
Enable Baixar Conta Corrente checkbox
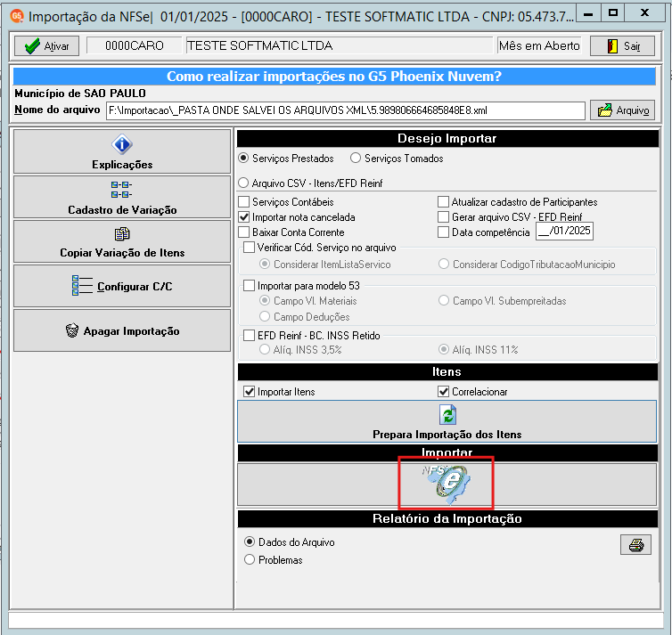[x=244, y=232]
